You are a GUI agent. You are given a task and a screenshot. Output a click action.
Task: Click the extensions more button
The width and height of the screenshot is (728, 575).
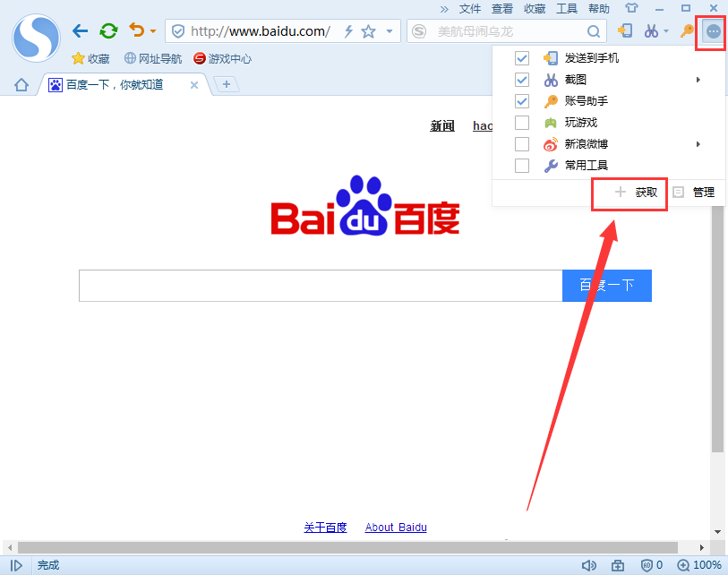pos(713,31)
